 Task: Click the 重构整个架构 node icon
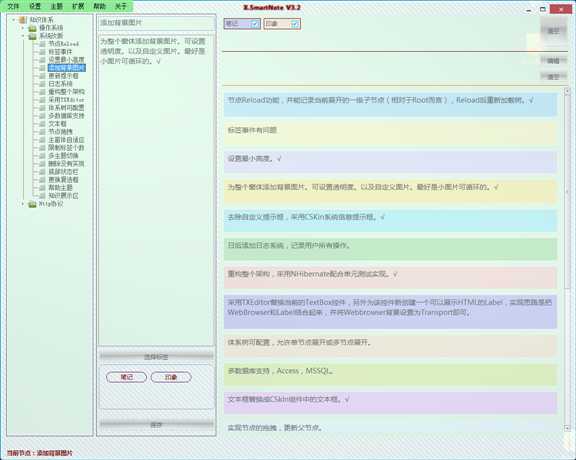pos(42,92)
